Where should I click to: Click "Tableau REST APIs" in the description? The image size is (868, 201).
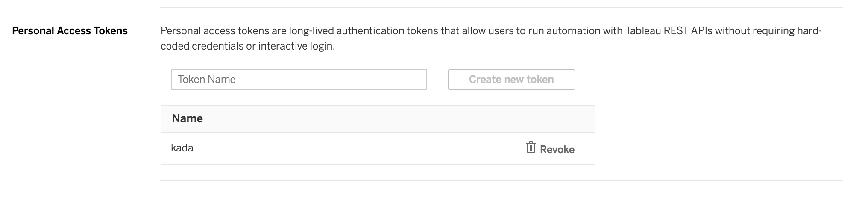pos(669,31)
